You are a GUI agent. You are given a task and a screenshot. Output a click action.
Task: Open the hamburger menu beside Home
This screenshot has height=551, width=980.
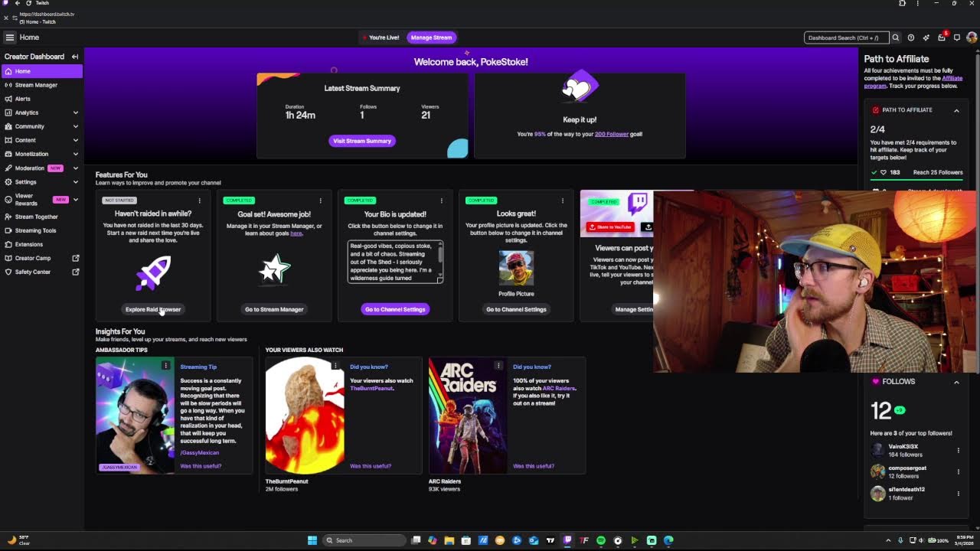pos(9,37)
